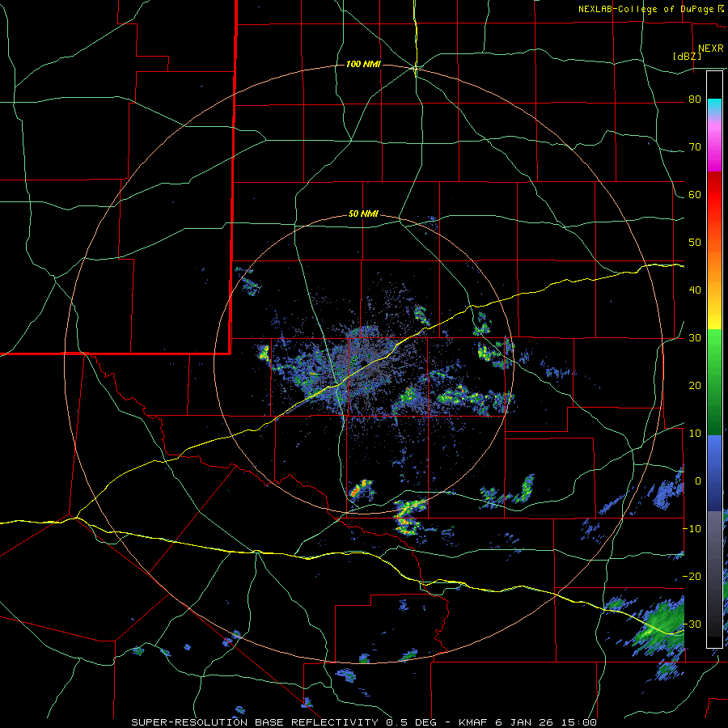Click the "70" value on the dBZ scale
Image resolution: width=728 pixels, height=728 pixels.
click(x=695, y=146)
